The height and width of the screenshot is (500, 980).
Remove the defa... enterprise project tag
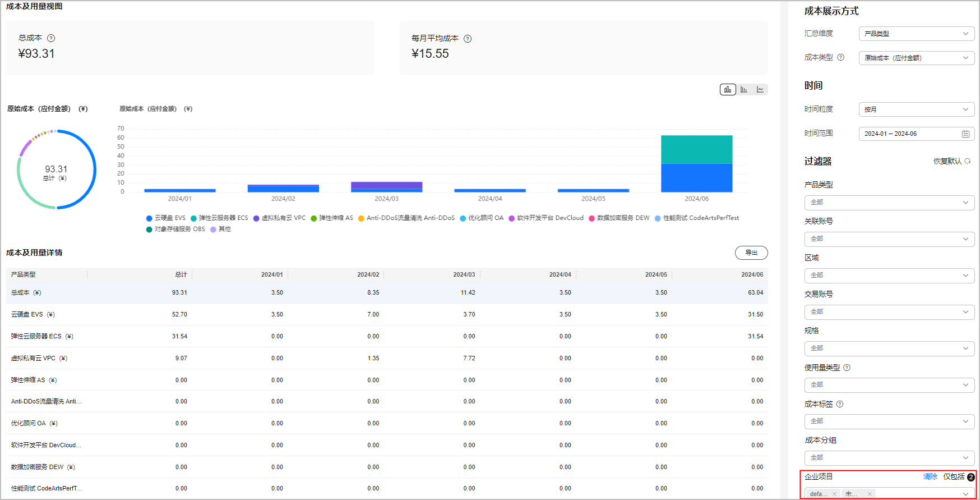tap(834, 494)
